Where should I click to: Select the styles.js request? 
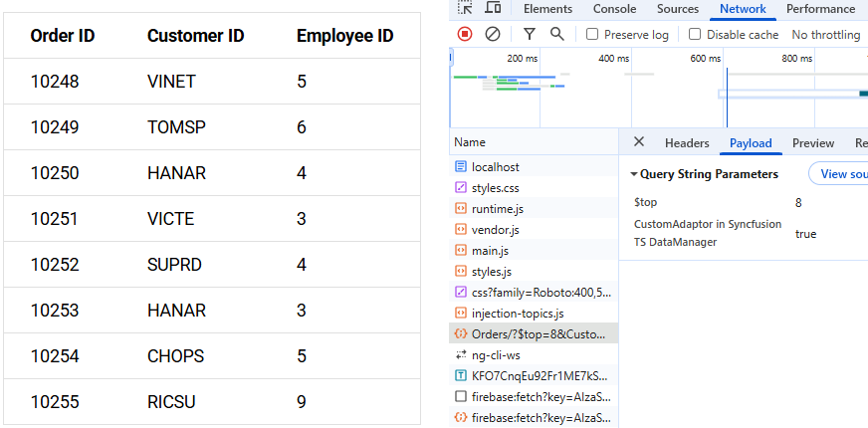[534, 272]
